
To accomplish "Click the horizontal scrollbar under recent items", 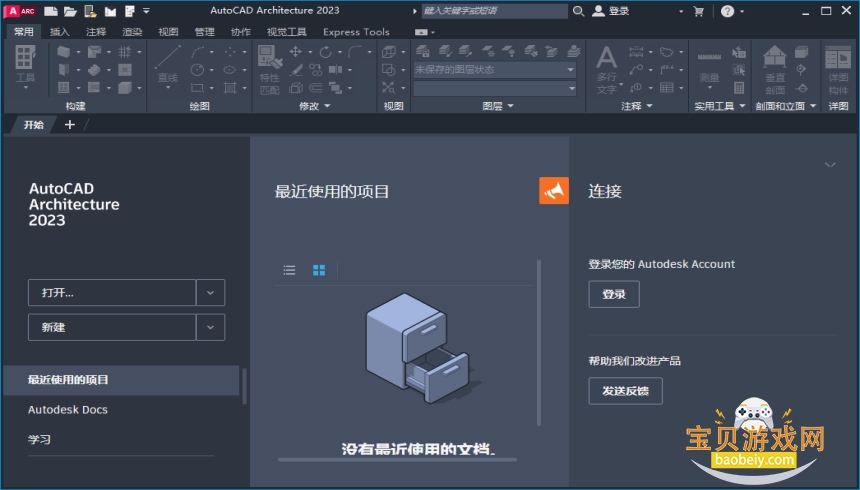I will [397, 459].
